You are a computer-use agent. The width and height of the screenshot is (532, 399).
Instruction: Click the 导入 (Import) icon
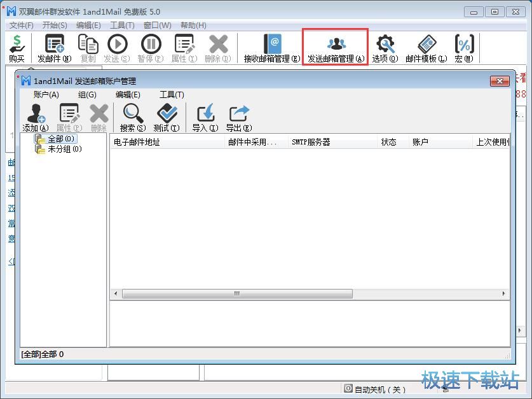[205, 115]
